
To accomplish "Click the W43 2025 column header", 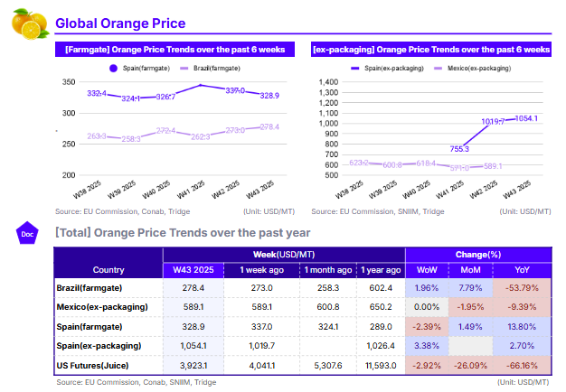I will [193, 270].
